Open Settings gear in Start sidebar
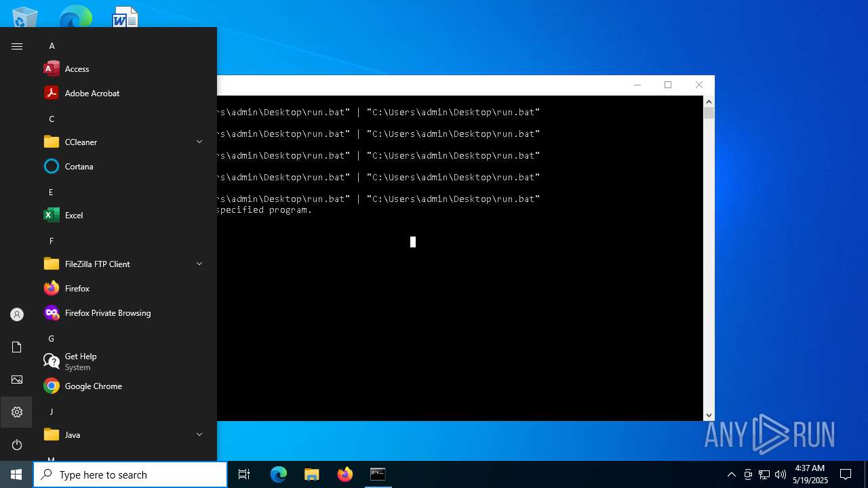Image resolution: width=868 pixels, height=488 pixels. point(17,412)
